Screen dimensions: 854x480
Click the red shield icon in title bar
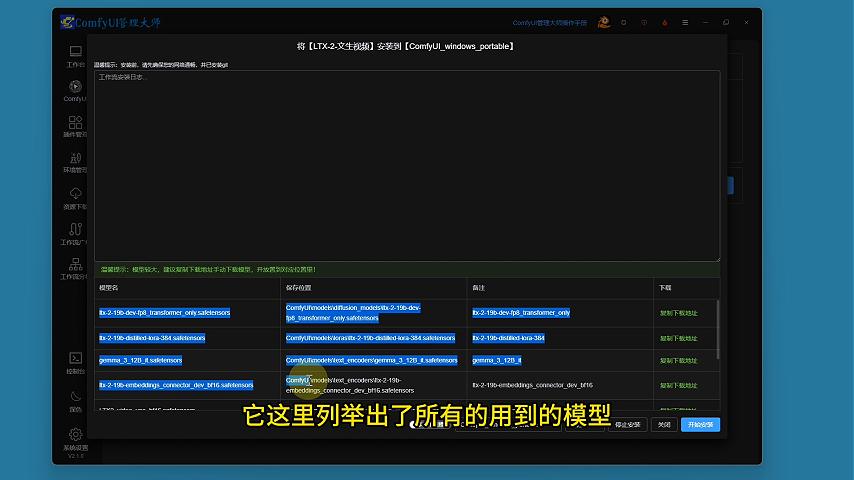(x=644, y=22)
